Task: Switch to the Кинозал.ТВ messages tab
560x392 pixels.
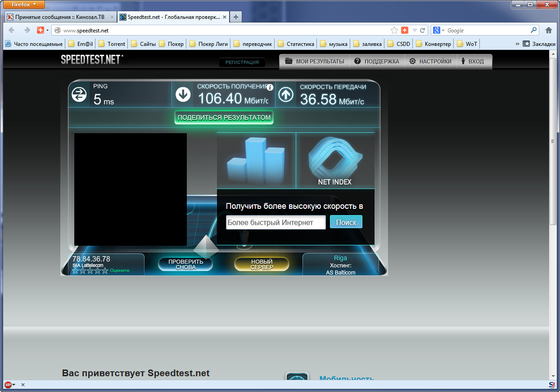Action: coord(60,17)
